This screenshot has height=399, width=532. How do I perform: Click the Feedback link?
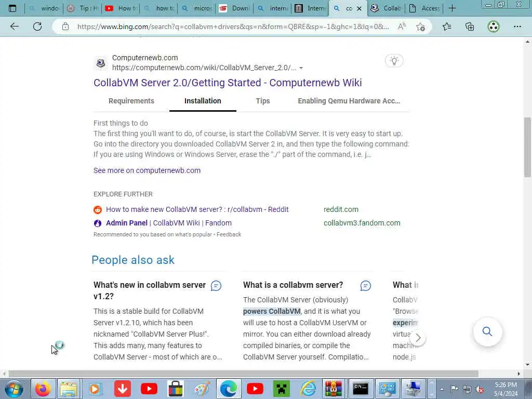point(229,234)
